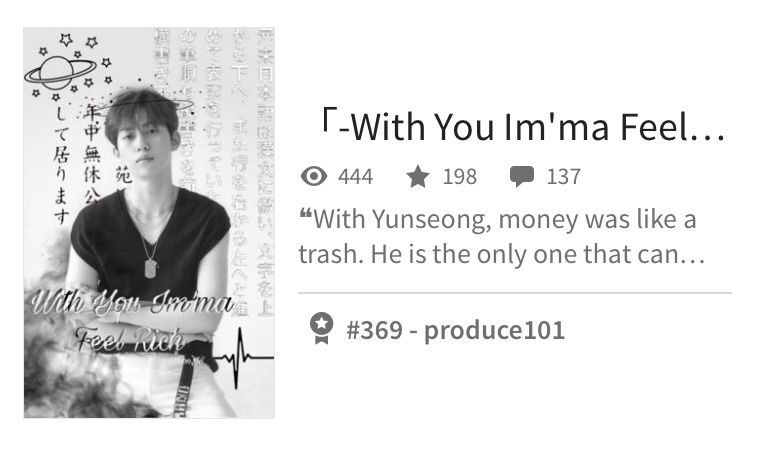Image resolution: width=766 pixels, height=451 pixels.
Task: Click the 137 comments count
Action: [x=564, y=176]
